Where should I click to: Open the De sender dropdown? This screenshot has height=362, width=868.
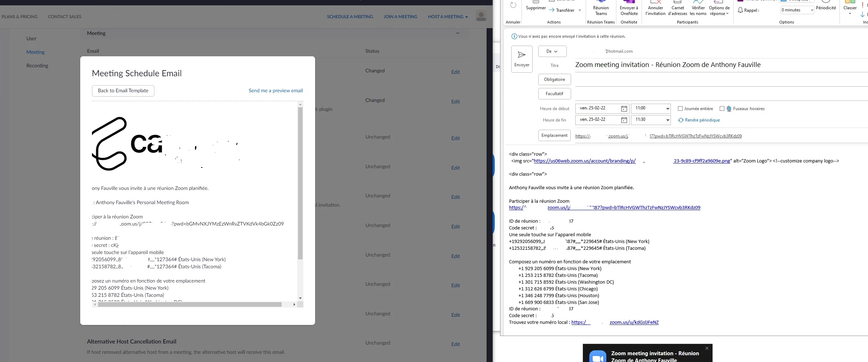[x=552, y=51]
